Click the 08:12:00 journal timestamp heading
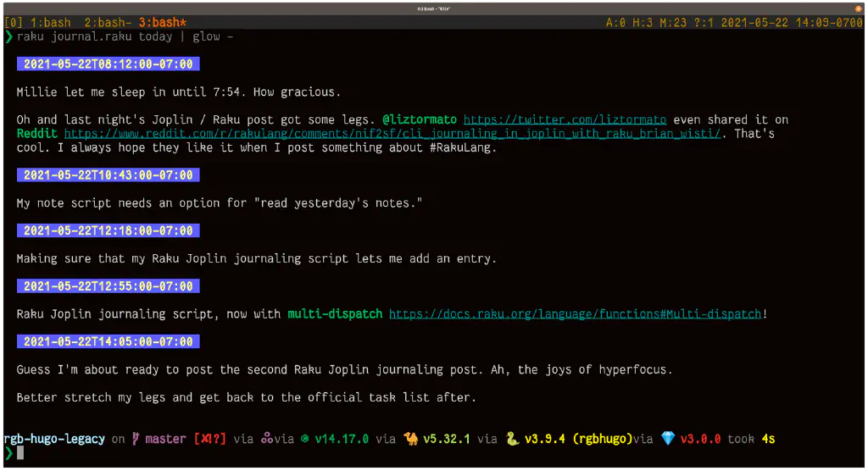 click(x=108, y=64)
